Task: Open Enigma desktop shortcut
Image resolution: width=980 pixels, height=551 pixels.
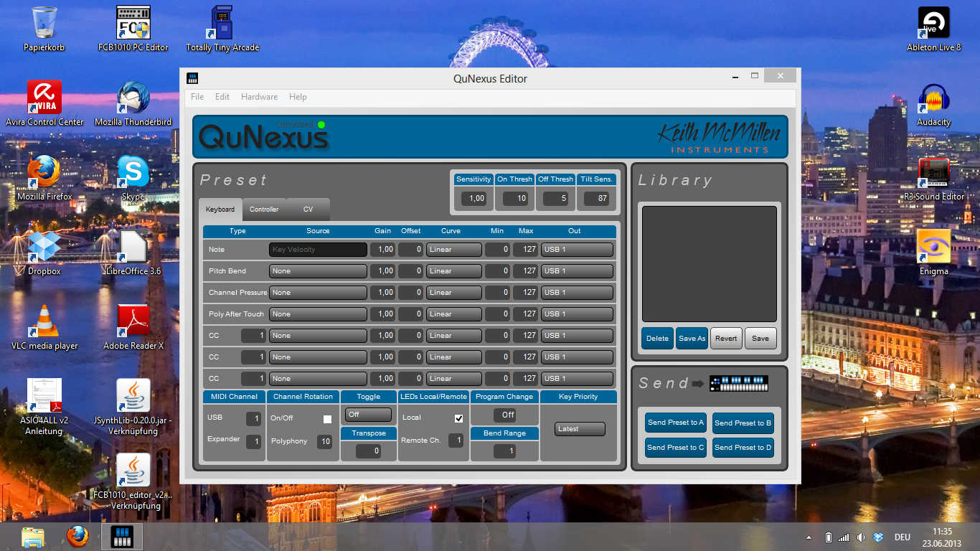Action: [933, 253]
